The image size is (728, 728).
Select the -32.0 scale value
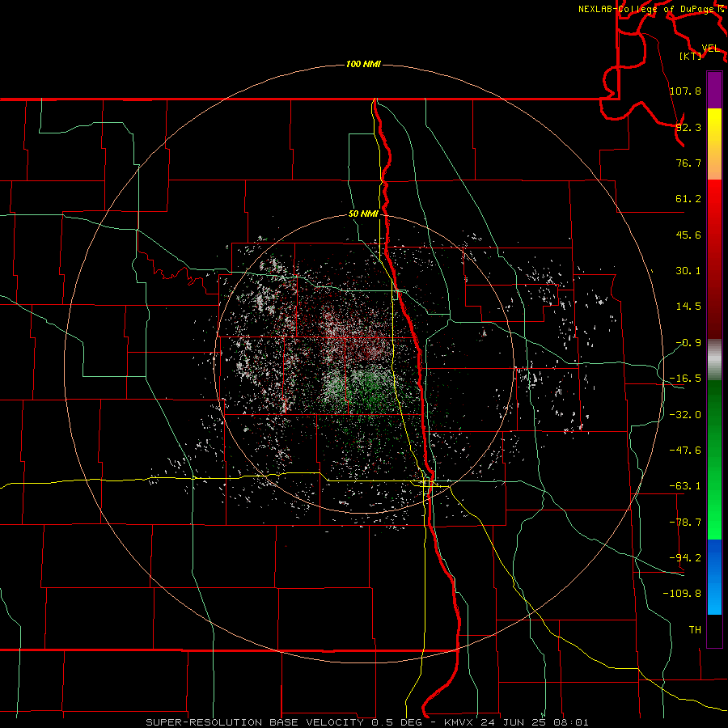[685, 415]
